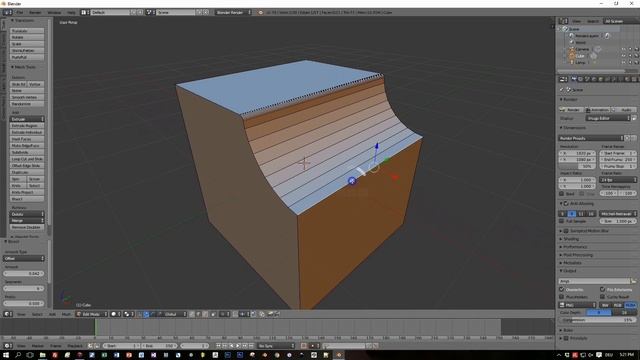Open the Scene tab icon in Properties
This screenshot has width=640, height=360.
(x=587, y=79)
